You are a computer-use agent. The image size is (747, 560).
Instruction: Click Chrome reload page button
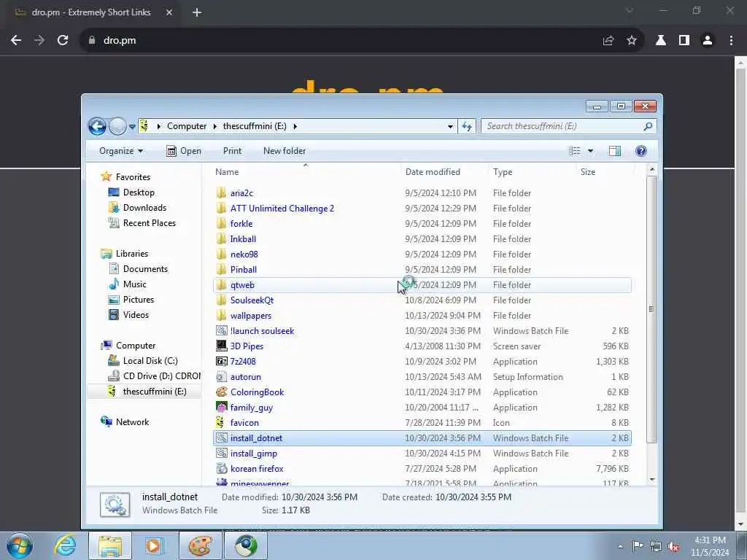(x=63, y=41)
